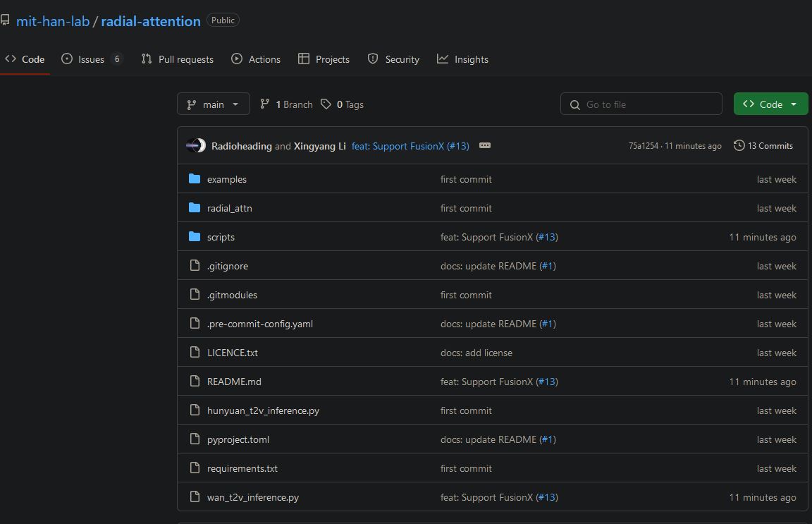Switch to the Code tab
812x524 pixels.
pyautogui.click(x=25, y=59)
